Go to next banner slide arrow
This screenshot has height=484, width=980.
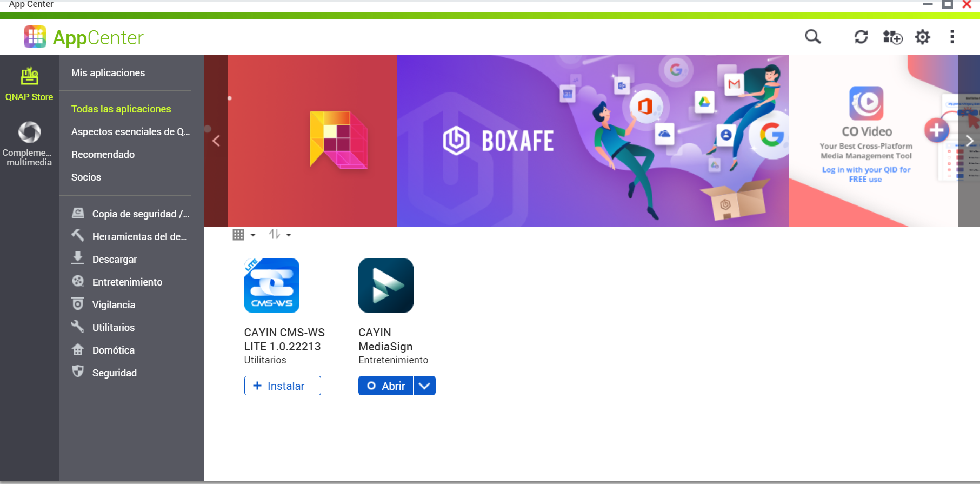click(969, 141)
